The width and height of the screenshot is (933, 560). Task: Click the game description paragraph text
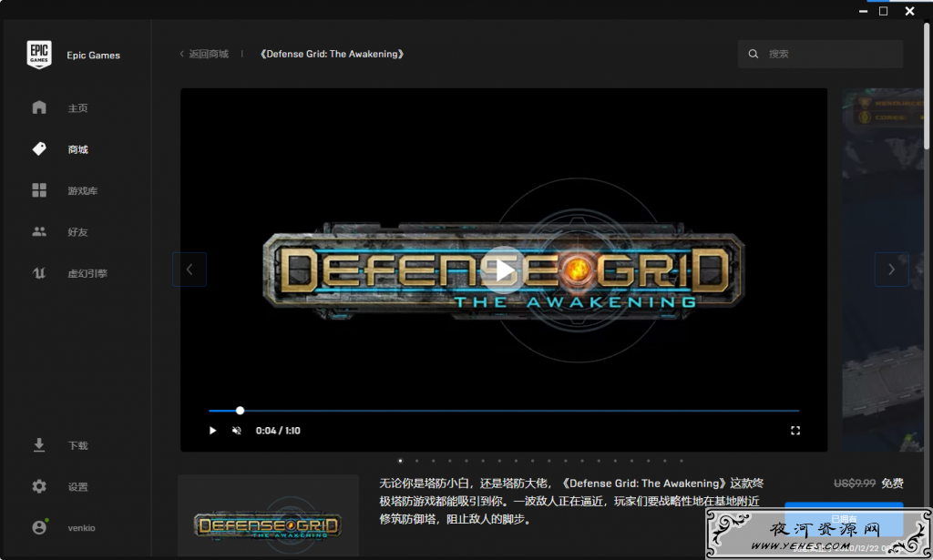click(571, 501)
